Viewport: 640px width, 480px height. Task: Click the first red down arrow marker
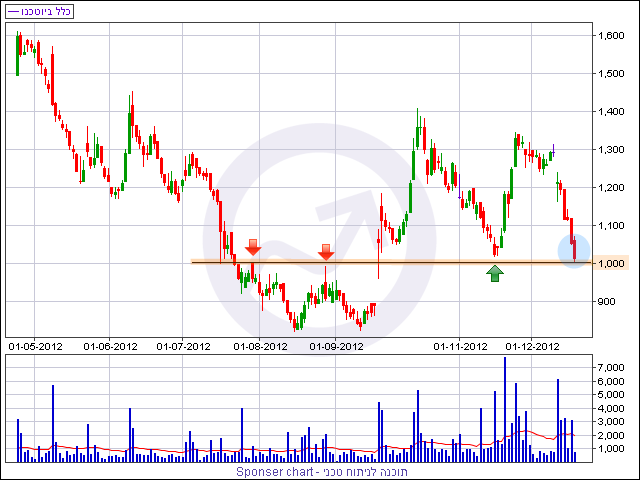(x=253, y=248)
